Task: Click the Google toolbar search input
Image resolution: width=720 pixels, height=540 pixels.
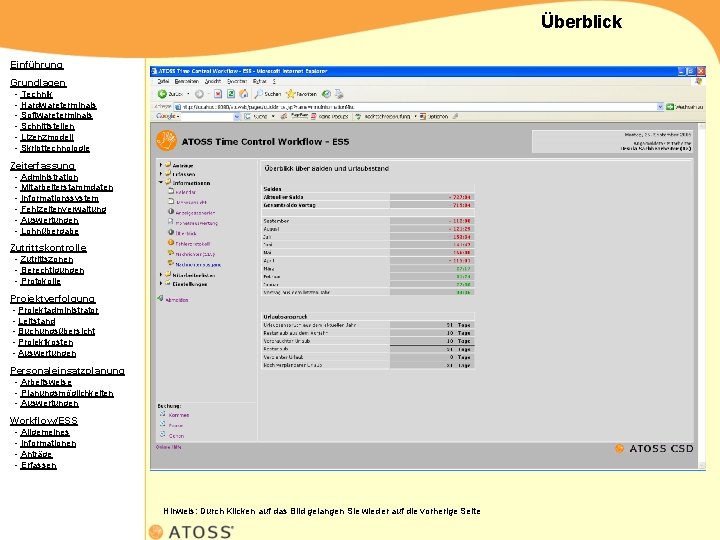Action: tap(207, 117)
